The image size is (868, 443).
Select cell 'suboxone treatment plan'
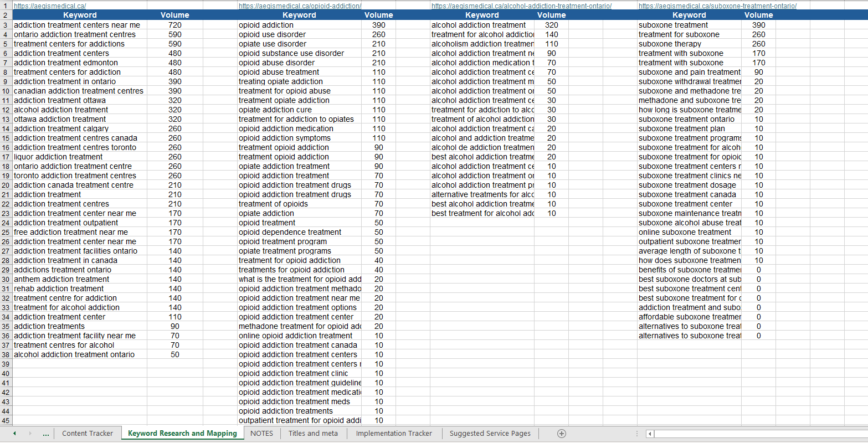(x=689, y=128)
